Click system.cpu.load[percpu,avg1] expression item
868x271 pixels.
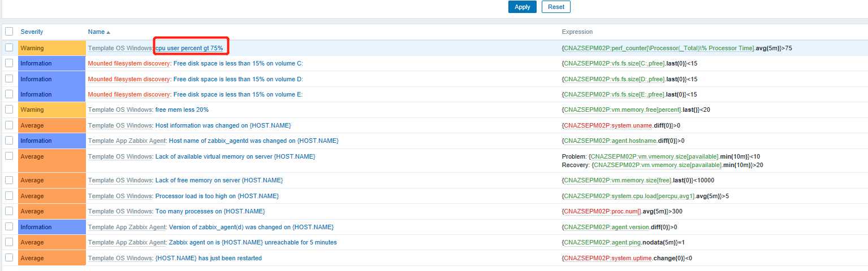(630, 195)
